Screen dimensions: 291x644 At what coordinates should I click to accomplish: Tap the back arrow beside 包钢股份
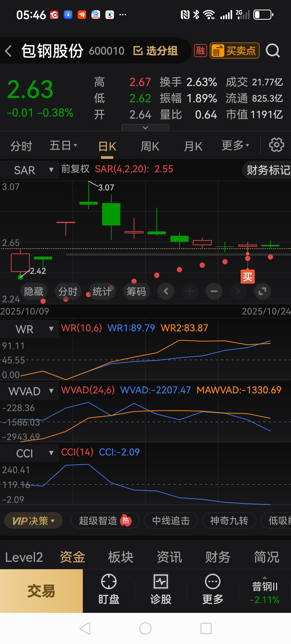coord(8,51)
